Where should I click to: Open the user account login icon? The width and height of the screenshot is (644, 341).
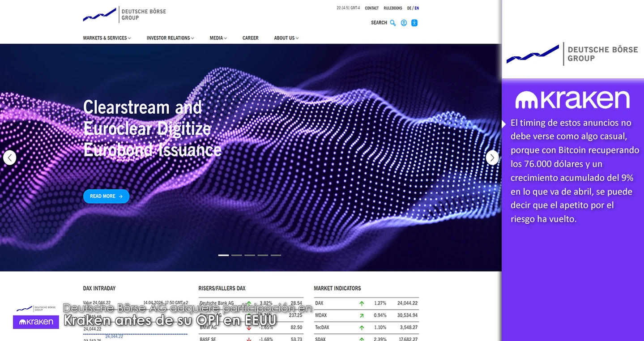click(x=404, y=23)
